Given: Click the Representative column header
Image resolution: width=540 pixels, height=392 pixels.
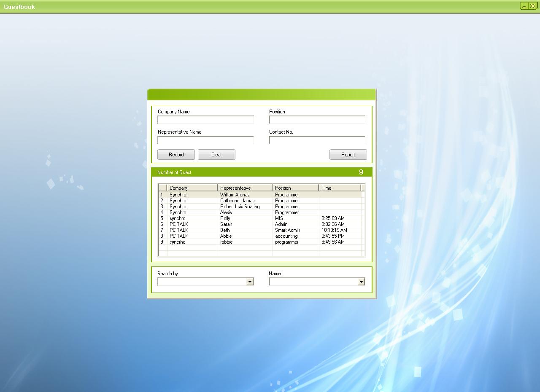Looking at the screenshot, I should [x=245, y=188].
